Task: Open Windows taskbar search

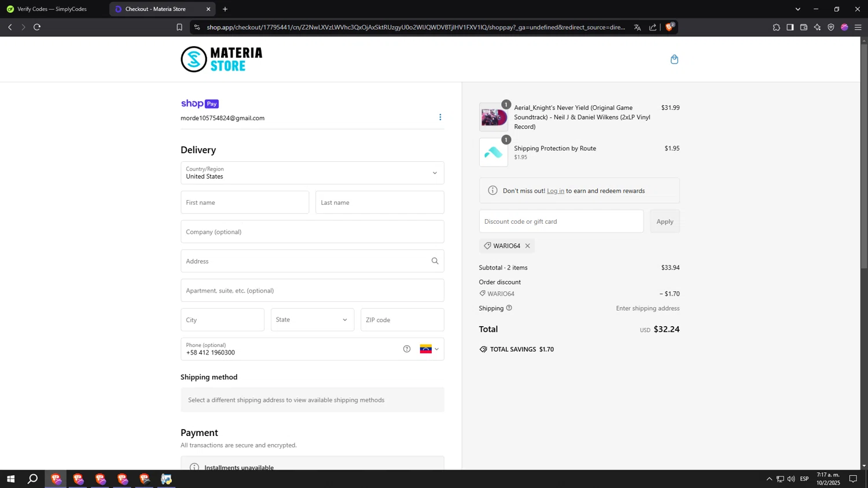Action: [x=33, y=479]
